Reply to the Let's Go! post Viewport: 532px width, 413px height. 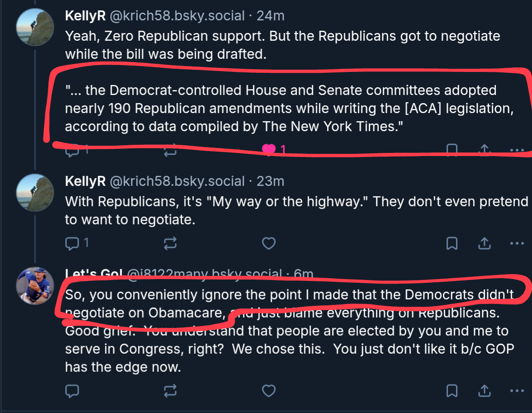click(x=72, y=390)
